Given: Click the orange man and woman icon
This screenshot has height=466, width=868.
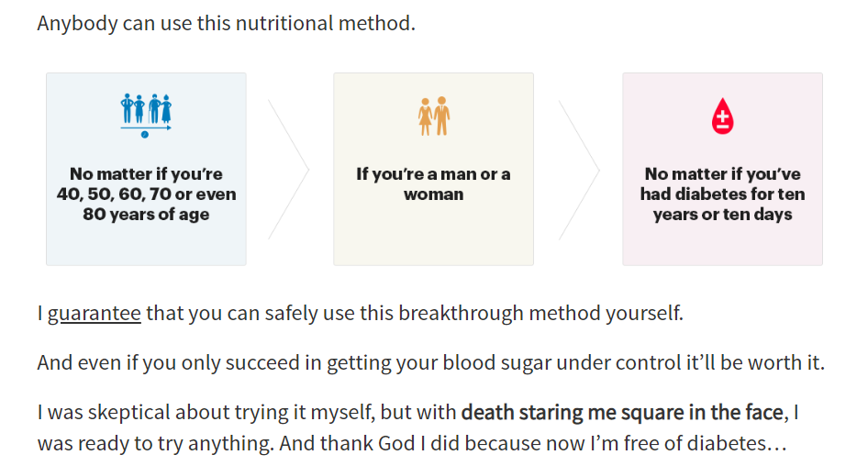Looking at the screenshot, I should [434, 116].
